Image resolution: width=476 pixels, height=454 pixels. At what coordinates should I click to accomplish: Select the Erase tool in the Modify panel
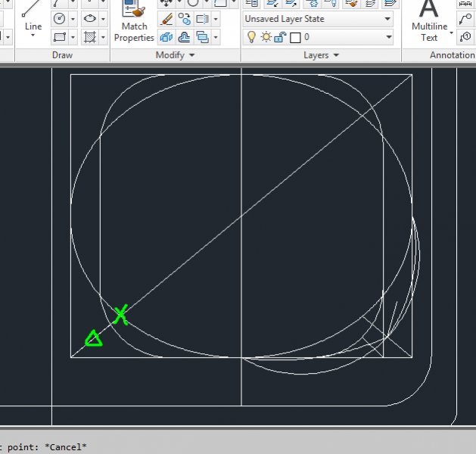[166, 19]
